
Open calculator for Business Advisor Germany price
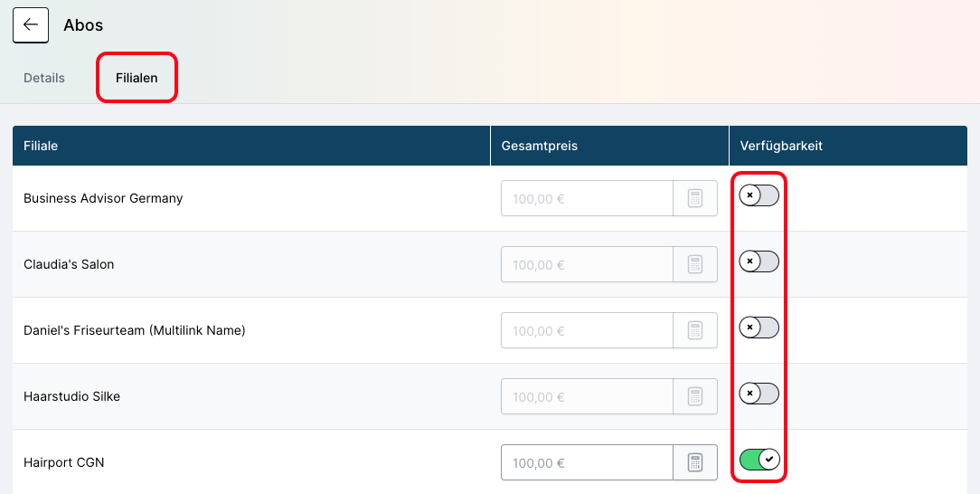coord(695,198)
